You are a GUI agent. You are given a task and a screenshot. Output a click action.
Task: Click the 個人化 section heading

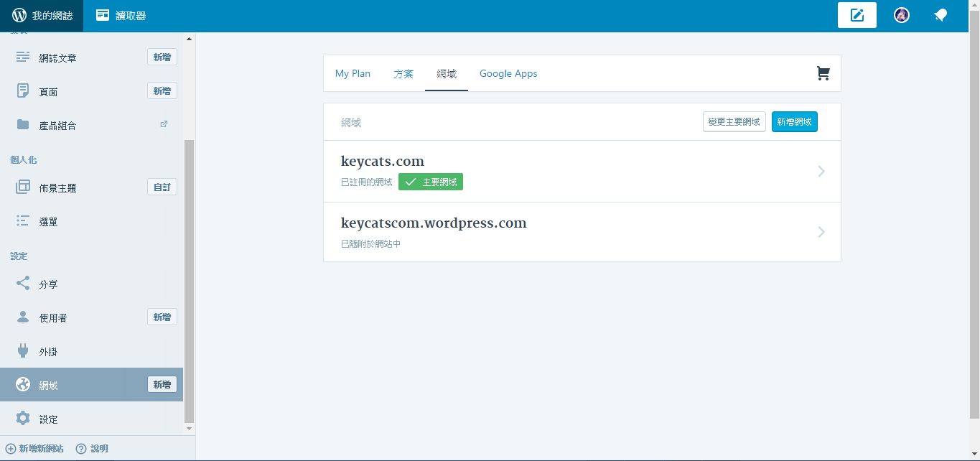24,160
